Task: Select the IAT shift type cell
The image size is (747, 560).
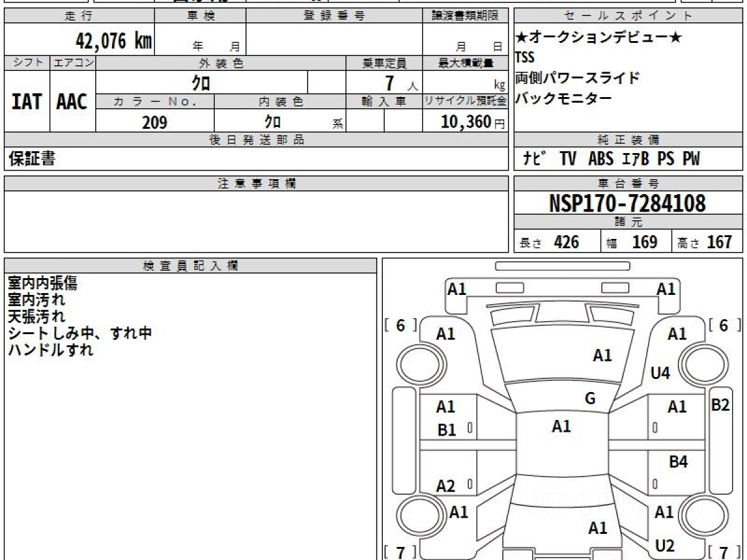Action: click(x=27, y=101)
